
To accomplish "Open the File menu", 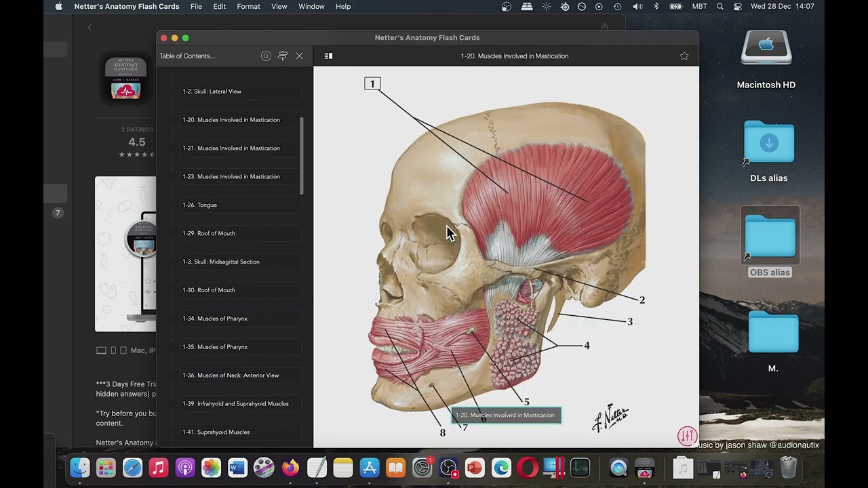I will click(x=196, y=7).
